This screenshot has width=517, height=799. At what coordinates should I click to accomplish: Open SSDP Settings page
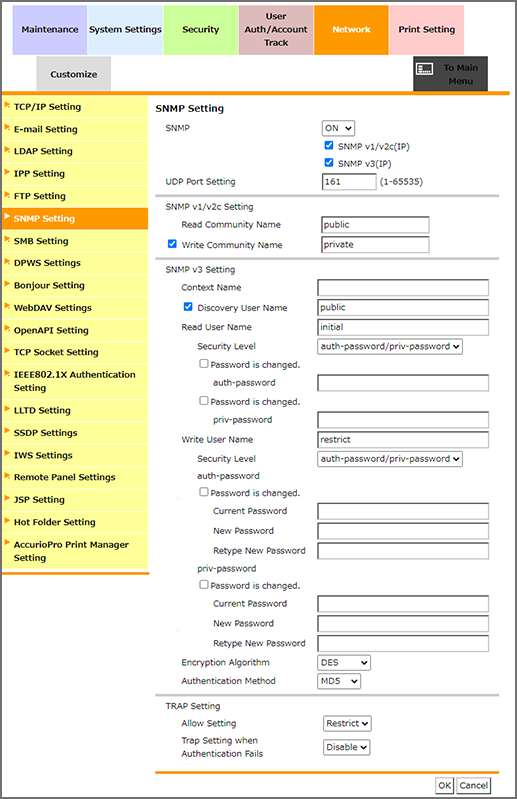(75, 433)
